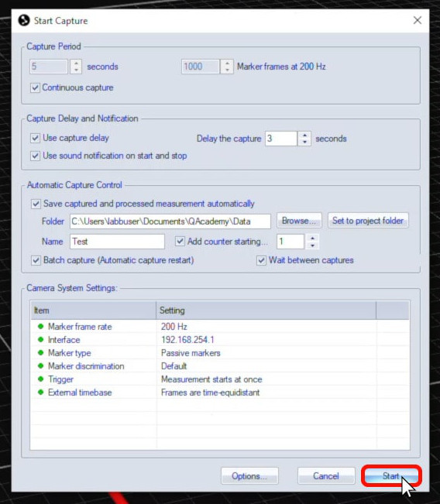Toggle Save captured measurement automatically checkbox
Image resolution: width=440 pixels, height=504 pixels.
[36, 204]
